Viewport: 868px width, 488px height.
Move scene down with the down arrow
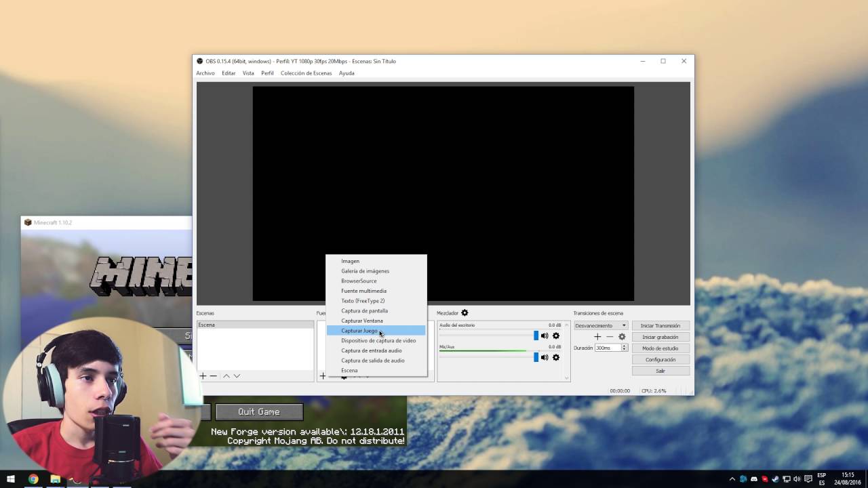pos(237,375)
